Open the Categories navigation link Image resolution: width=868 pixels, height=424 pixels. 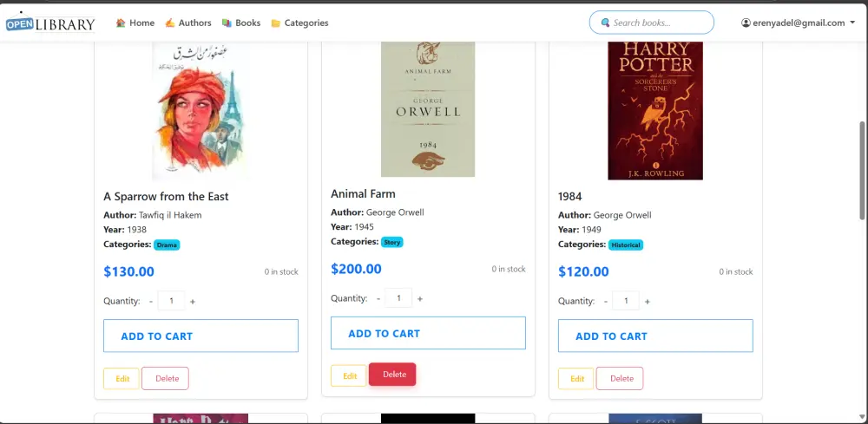coord(299,23)
